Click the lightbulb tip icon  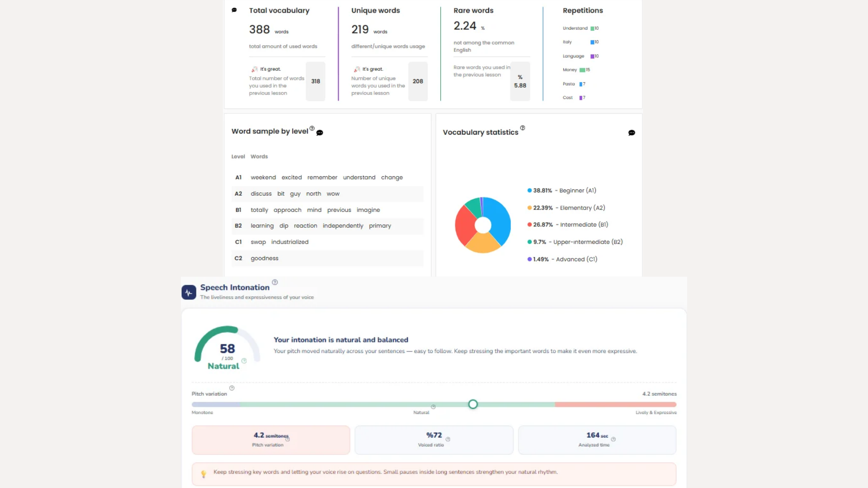pyautogui.click(x=203, y=474)
